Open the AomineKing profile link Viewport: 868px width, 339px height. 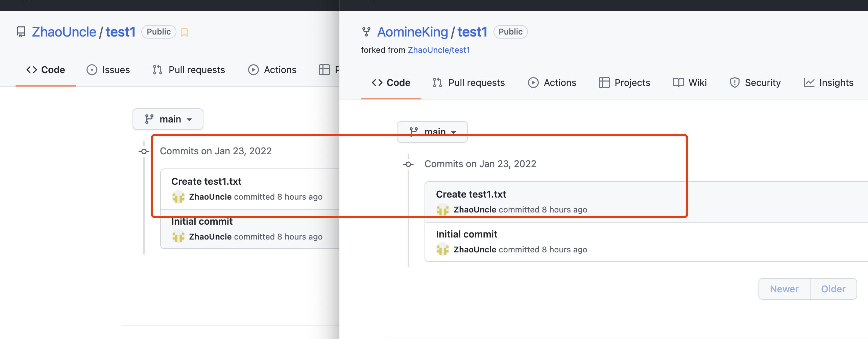coord(412,32)
